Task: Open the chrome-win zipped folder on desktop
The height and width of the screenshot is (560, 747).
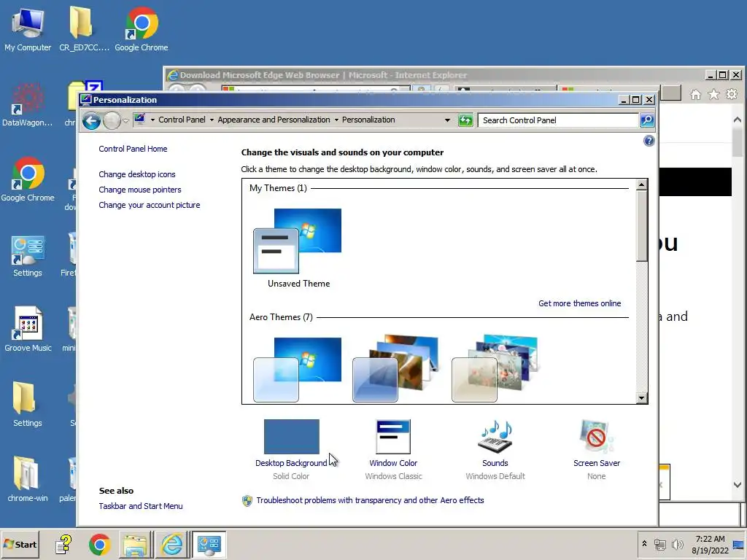Action: 28,480
